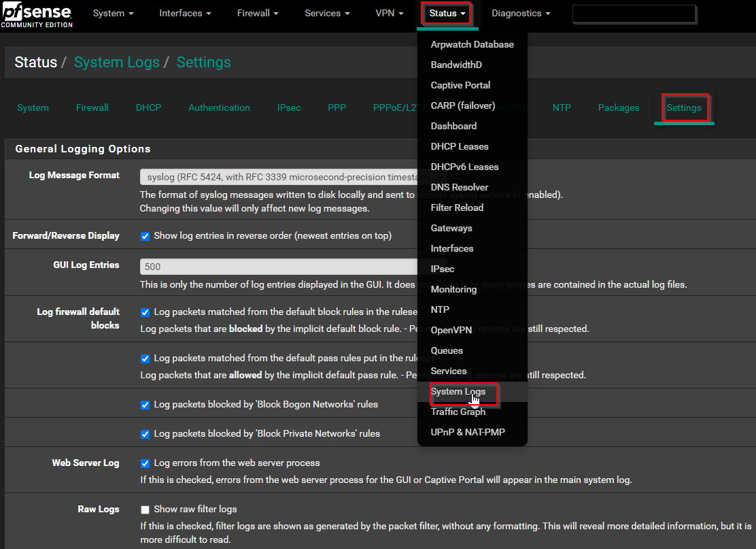This screenshot has height=549, width=756.
Task: Open DHCP Leases from the Status menu
Action: pyautogui.click(x=460, y=146)
